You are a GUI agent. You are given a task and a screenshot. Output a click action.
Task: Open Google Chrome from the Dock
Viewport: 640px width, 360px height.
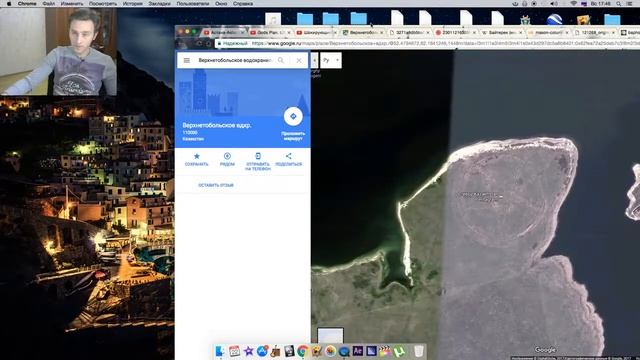(x=303, y=351)
